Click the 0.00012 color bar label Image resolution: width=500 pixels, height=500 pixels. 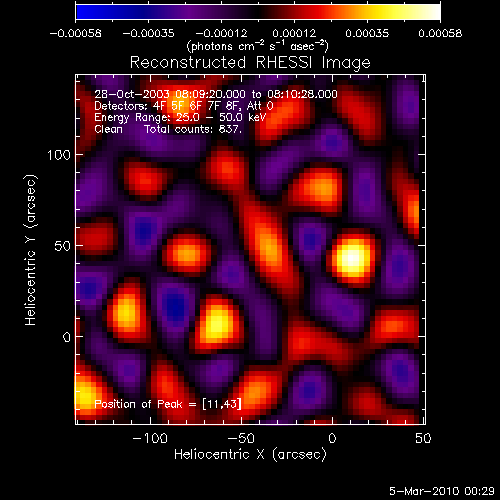294,33
